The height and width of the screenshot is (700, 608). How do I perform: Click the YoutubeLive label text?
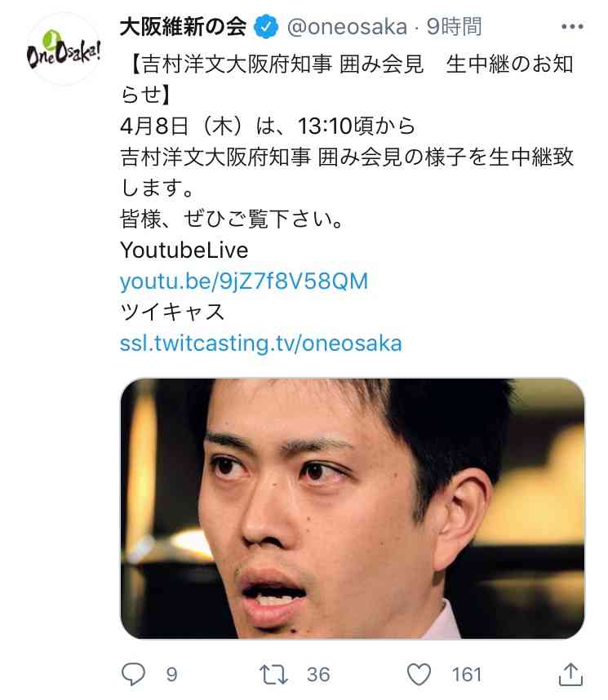coord(184,250)
